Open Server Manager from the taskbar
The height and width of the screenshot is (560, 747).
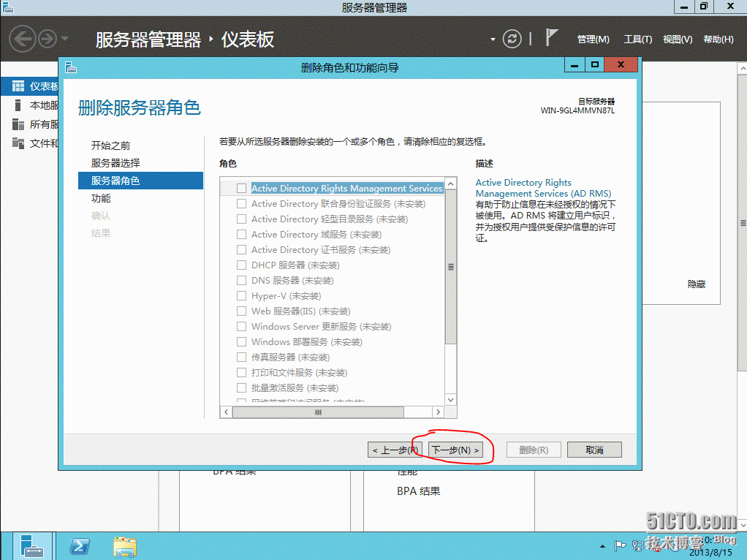pyautogui.click(x=32, y=546)
